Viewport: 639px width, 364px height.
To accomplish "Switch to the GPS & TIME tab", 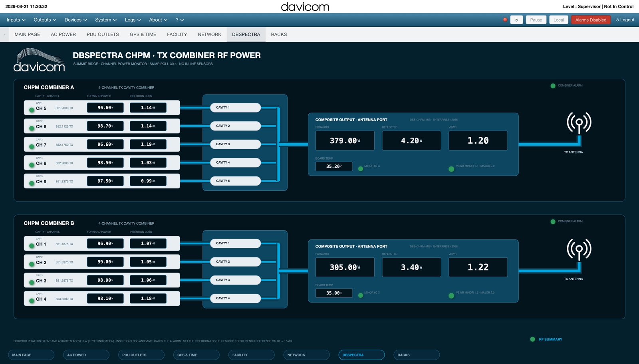I will (x=143, y=34).
